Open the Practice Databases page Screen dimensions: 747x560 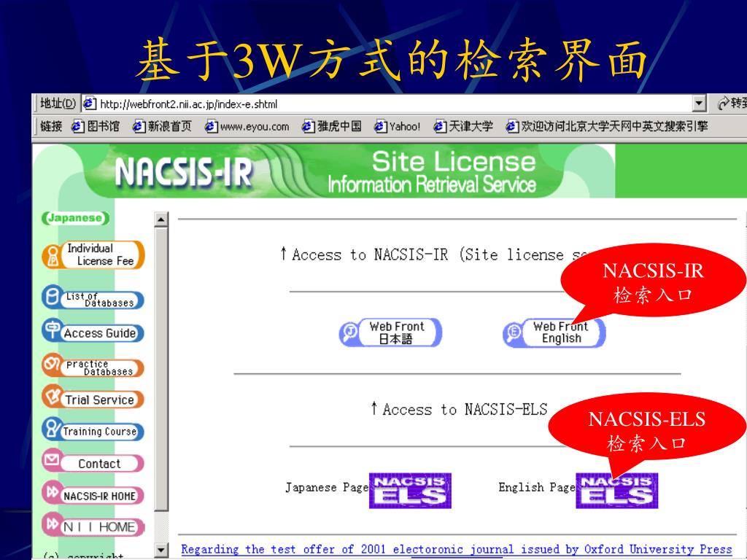93,366
